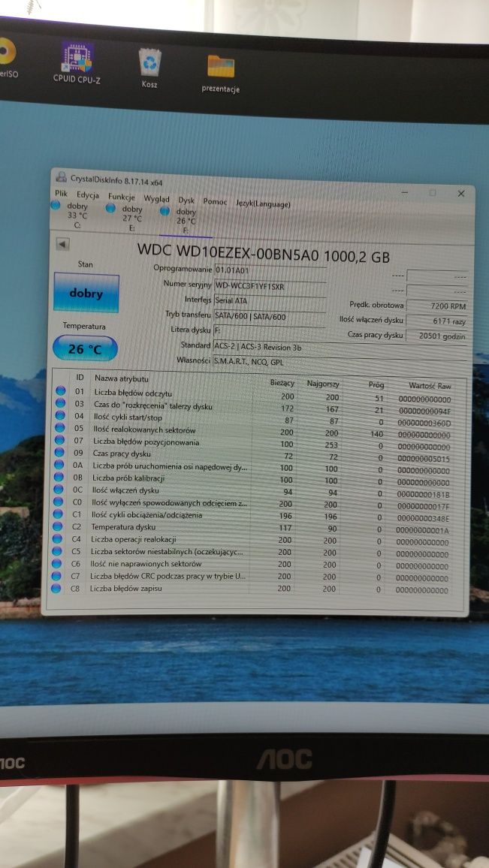Click status dot for ID C4 row
Image resolution: width=489 pixels, height=868 pixels.
tap(57, 538)
